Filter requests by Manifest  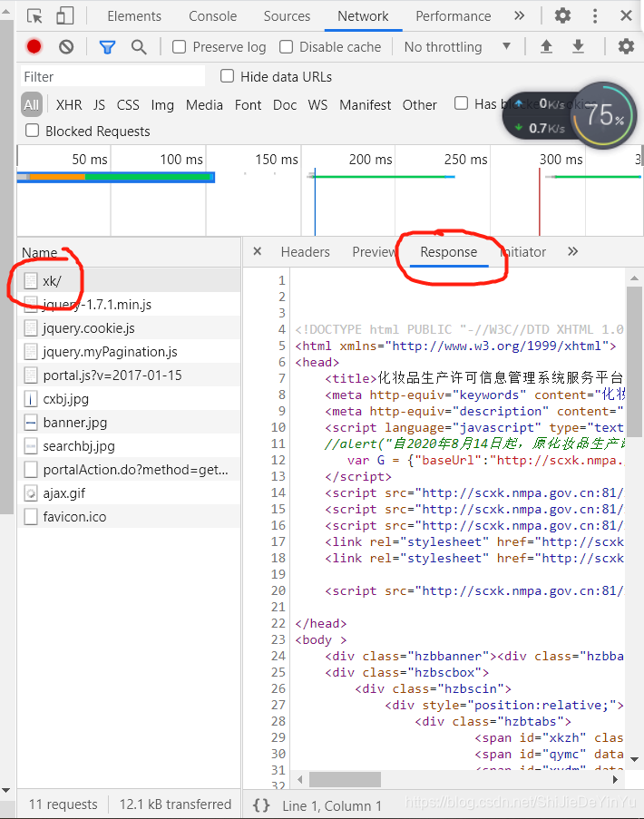coord(366,104)
